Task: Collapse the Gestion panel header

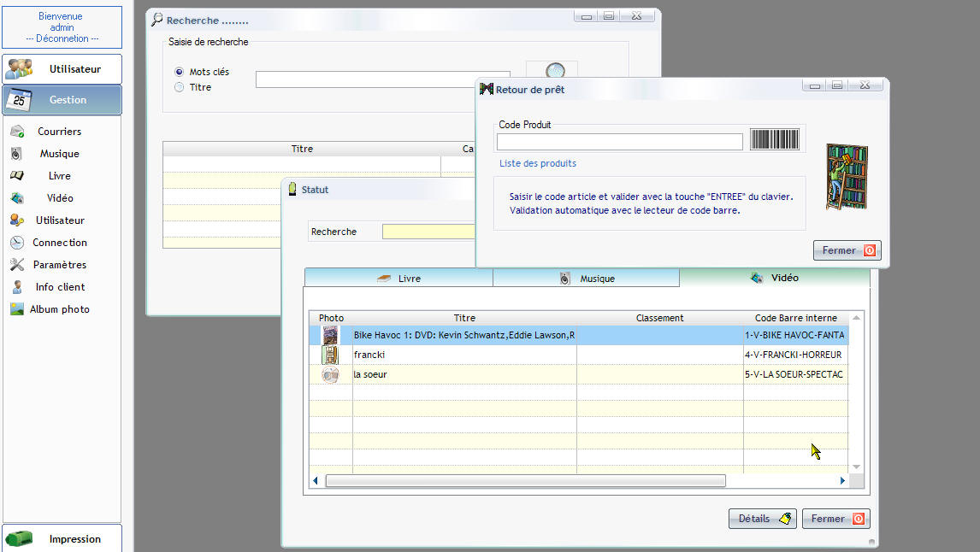Action: 62,100
